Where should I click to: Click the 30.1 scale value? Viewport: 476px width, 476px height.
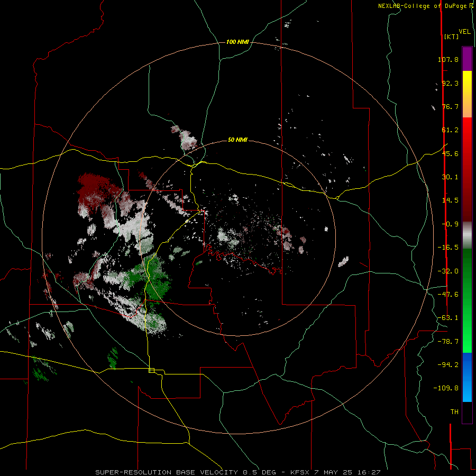pyautogui.click(x=450, y=177)
